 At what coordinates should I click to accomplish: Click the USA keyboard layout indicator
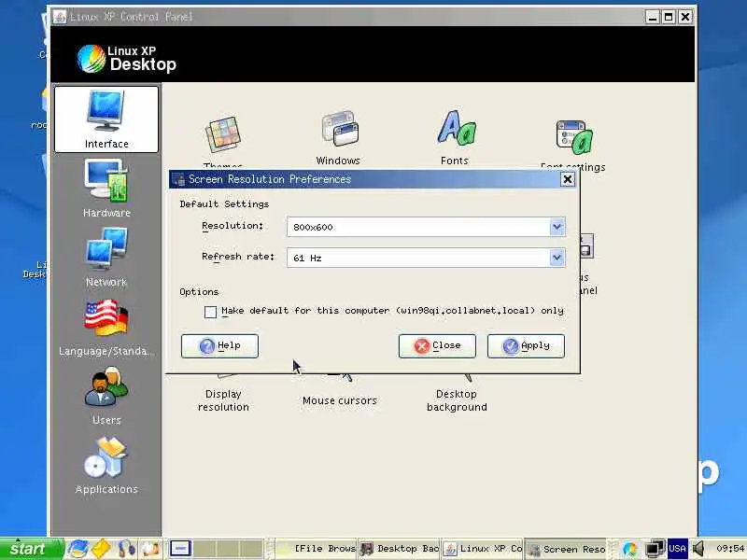677,549
